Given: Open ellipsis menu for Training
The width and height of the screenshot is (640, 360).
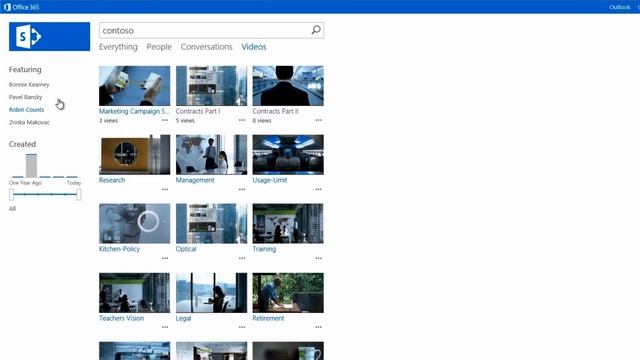Looking at the screenshot, I should click(x=318, y=258).
